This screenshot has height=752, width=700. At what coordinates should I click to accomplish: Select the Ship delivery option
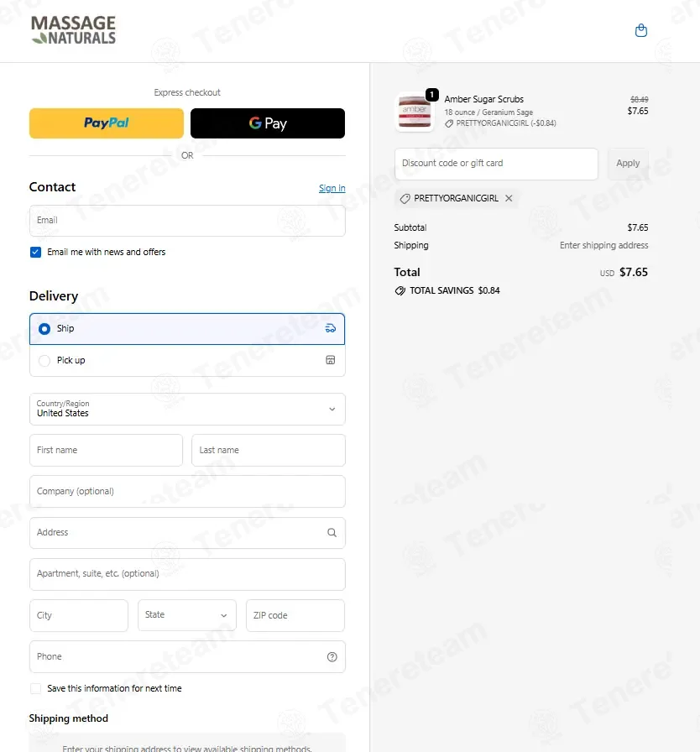pyautogui.click(x=187, y=329)
